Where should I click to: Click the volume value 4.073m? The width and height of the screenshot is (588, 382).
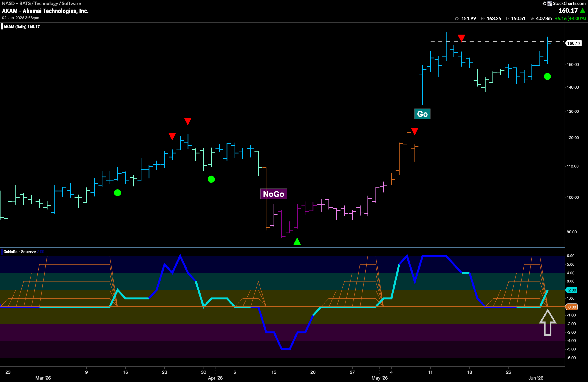[x=543, y=19]
